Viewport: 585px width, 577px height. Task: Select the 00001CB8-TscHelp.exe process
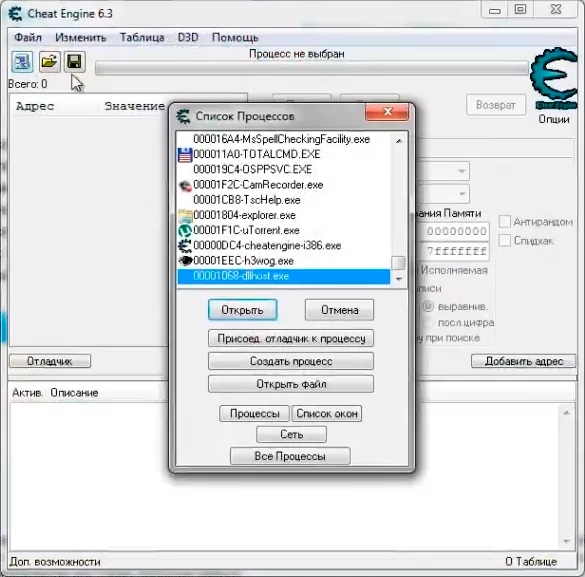(x=284, y=200)
